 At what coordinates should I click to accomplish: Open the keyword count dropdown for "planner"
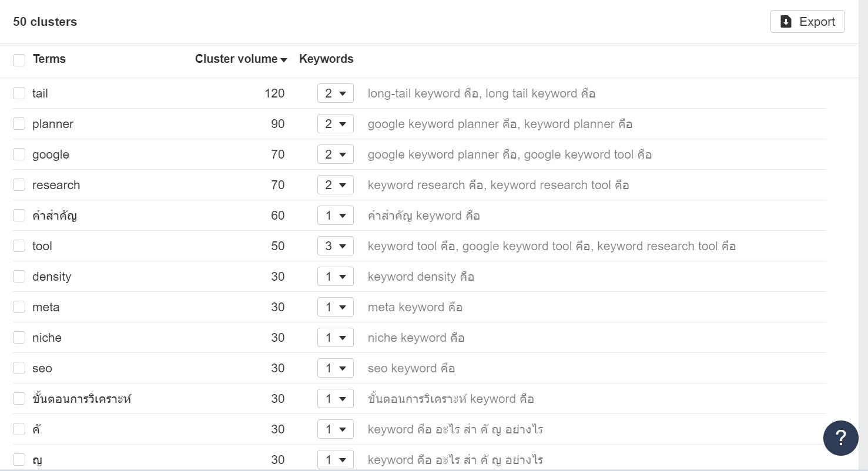point(335,123)
